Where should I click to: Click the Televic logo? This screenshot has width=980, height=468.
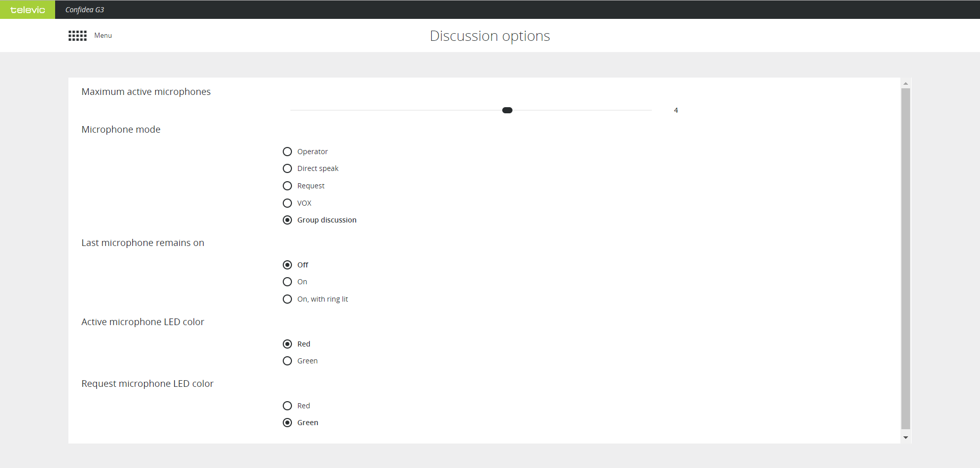coord(28,10)
